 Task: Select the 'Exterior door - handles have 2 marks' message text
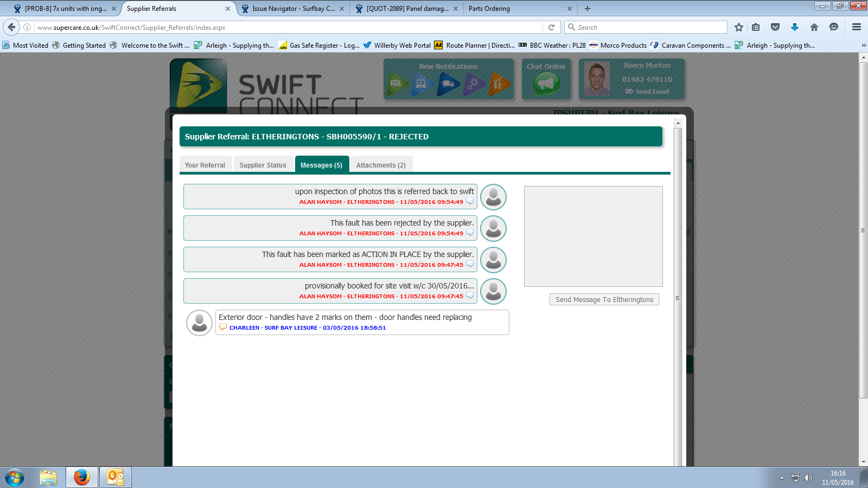345,317
